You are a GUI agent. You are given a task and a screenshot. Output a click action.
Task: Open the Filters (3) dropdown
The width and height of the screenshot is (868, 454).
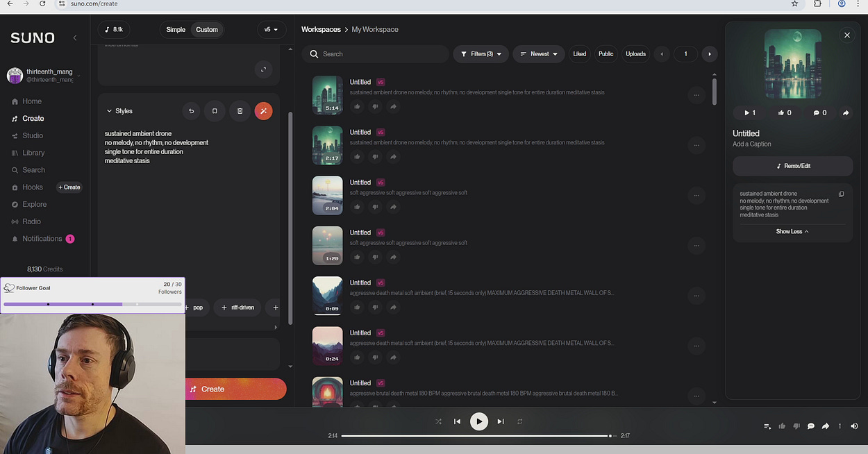tap(481, 54)
